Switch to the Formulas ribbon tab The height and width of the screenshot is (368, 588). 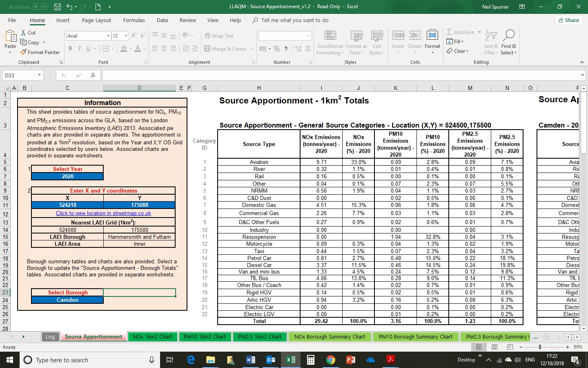coord(134,20)
